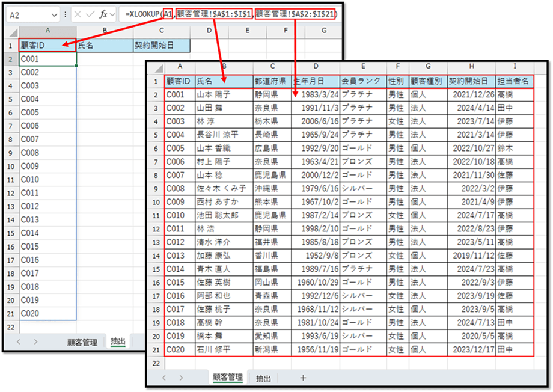Switch to the 顧客管理 tab in left window
Viewport: 553px width, 392px height.
(82, 342)
